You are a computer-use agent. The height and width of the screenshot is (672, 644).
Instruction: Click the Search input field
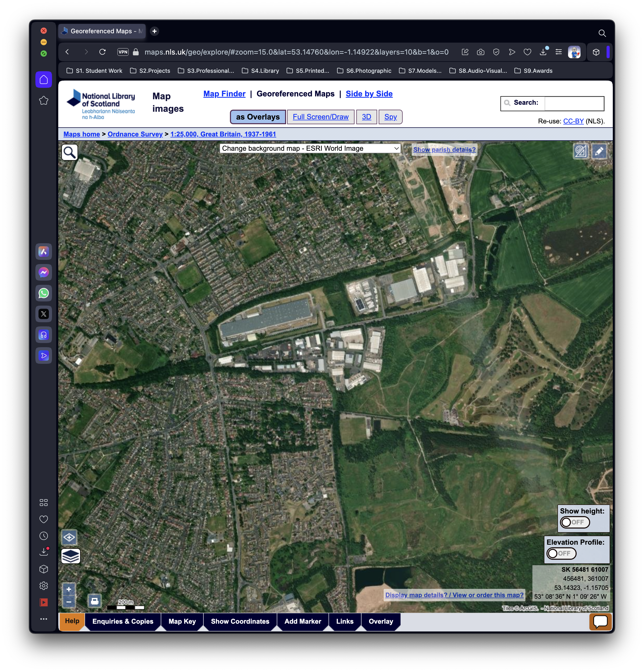(574, 103)
